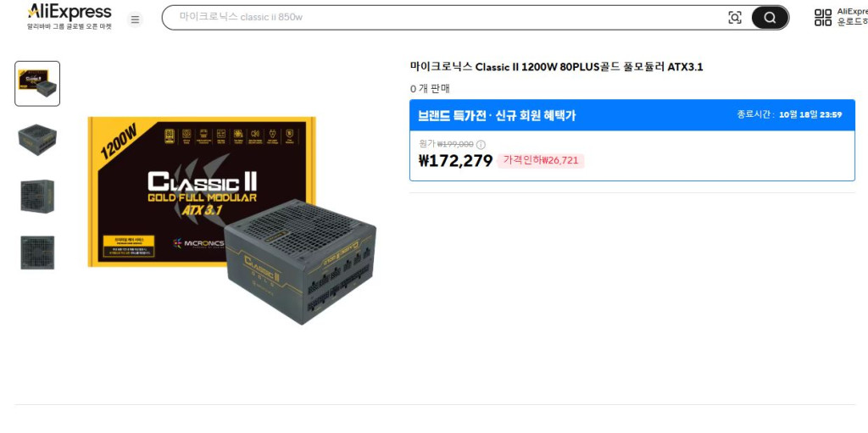The width and height of the screenshot is (868, 433).
Task: Click the camera image search icon
Action: tap(735, 17)
